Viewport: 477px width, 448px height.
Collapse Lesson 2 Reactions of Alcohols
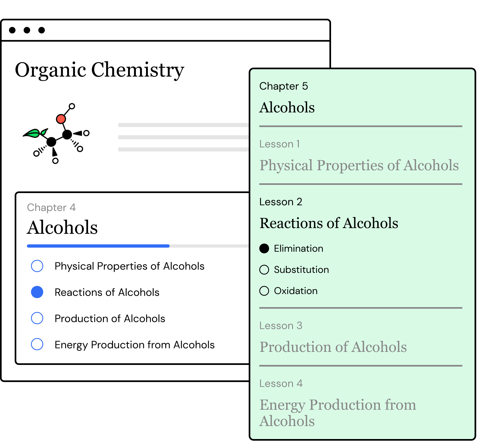329,223
